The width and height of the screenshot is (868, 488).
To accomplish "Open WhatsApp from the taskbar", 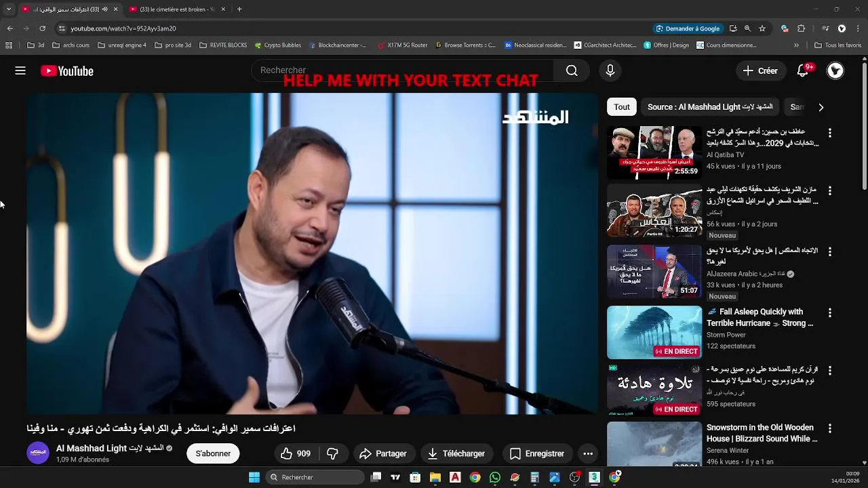I will 495,477.
